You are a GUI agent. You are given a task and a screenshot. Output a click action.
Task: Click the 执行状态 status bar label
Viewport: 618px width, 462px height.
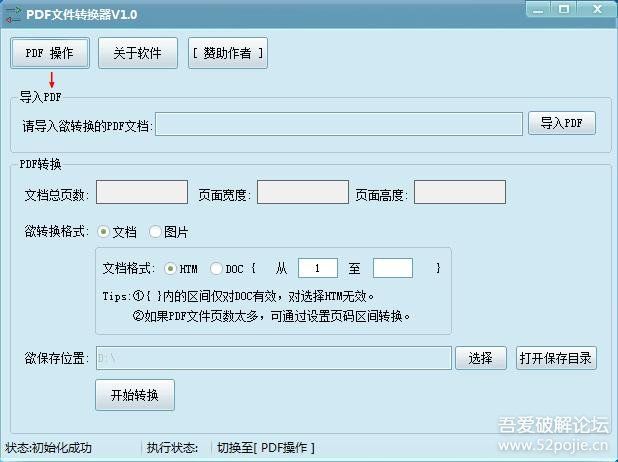click(x=172, y=448)
